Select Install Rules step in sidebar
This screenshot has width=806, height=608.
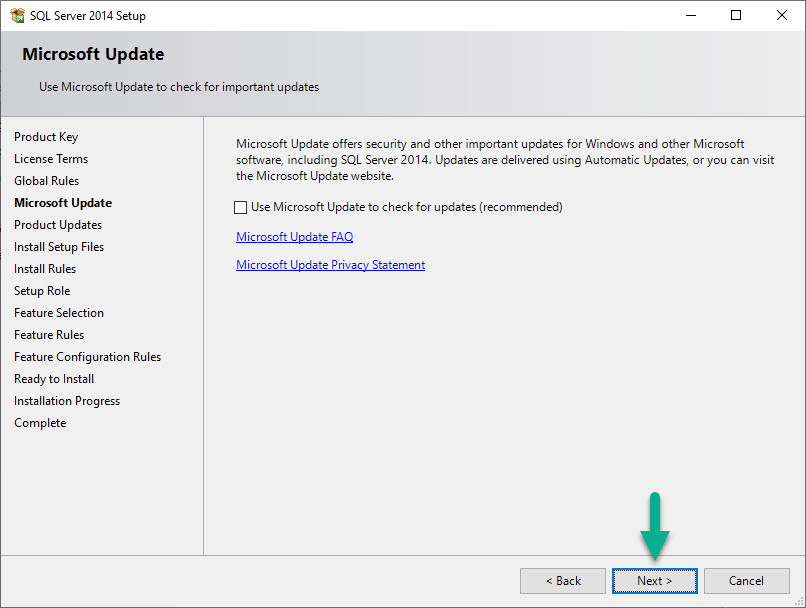point(45,269)
